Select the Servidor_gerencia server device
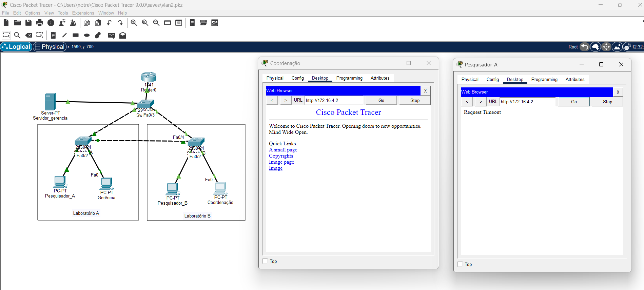Screen dimensions: 644x290 [50, 102]
